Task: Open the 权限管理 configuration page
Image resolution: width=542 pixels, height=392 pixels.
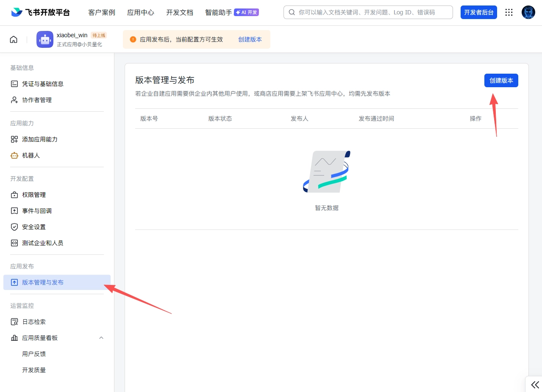Action: (x=34, y=195)
